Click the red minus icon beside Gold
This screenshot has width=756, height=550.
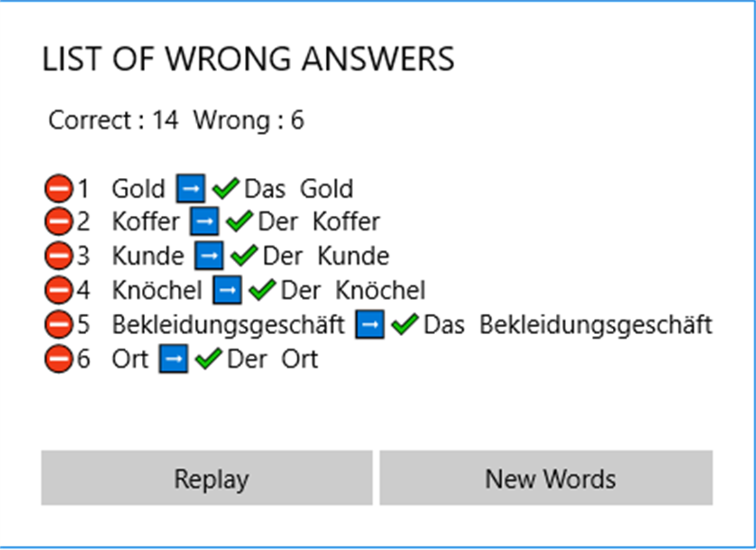tap(59, 189)
